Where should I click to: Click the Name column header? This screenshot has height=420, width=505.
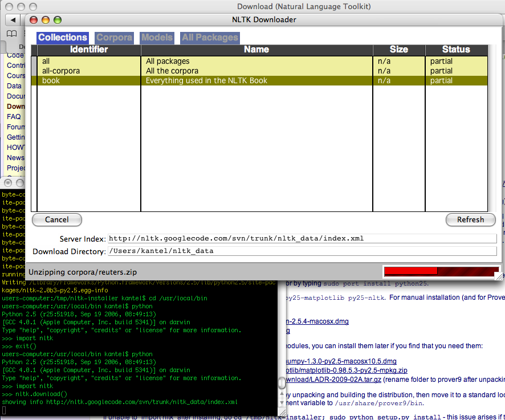coord(256,50)
